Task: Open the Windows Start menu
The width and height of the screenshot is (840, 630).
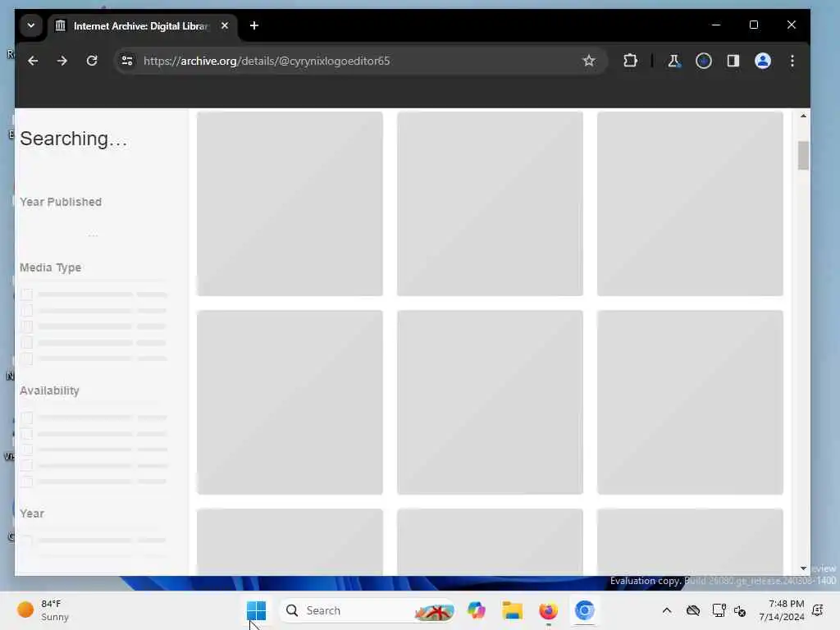Action: (x=256, y=610)
